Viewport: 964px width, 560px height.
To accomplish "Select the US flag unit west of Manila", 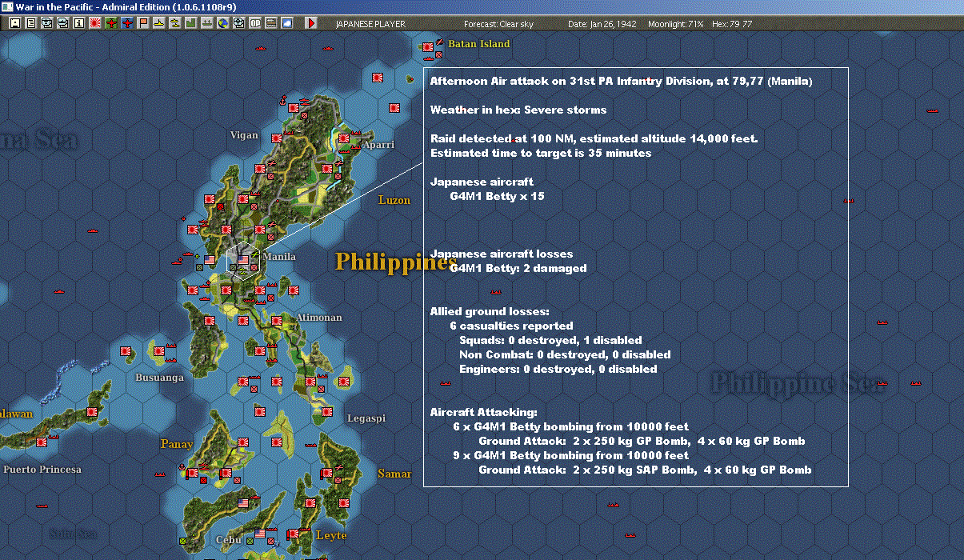I will coord(210,260).
